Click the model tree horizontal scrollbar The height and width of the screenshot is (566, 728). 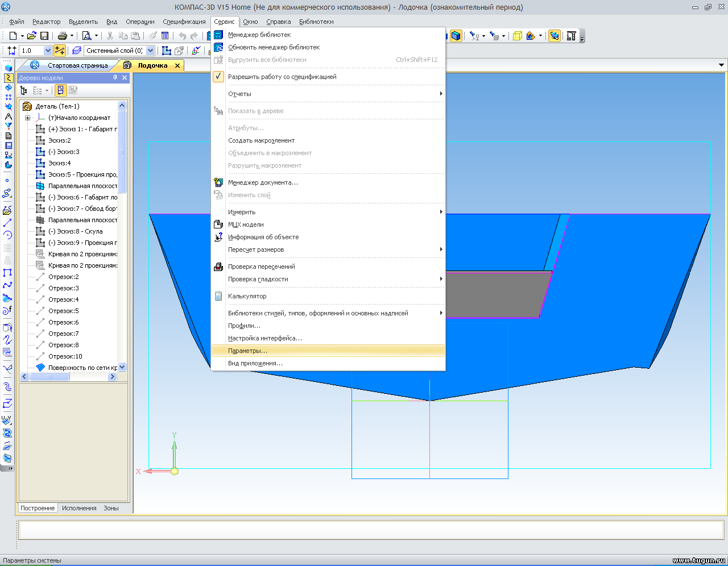pyautogui.click(x=69, y=377)
